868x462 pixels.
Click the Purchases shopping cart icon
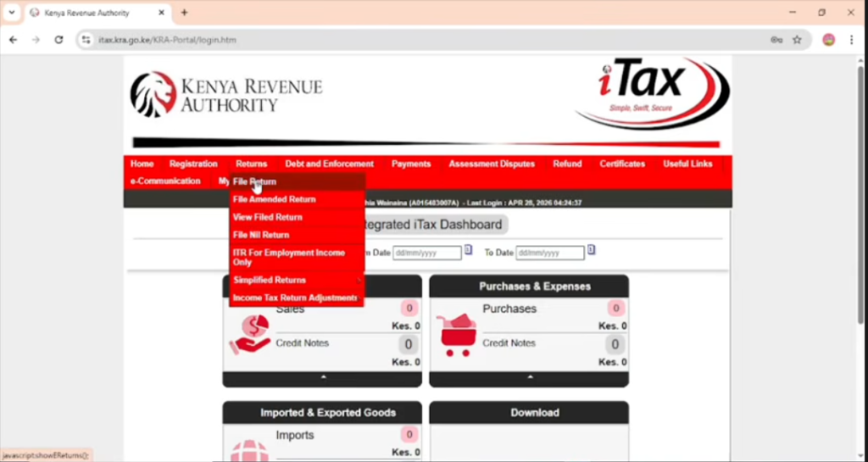coord(457,335)
